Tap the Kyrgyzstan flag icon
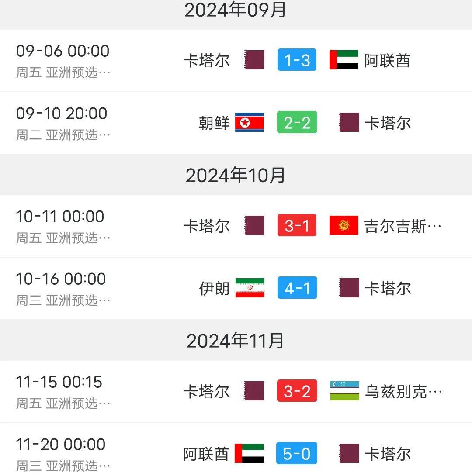 point(344,226)
